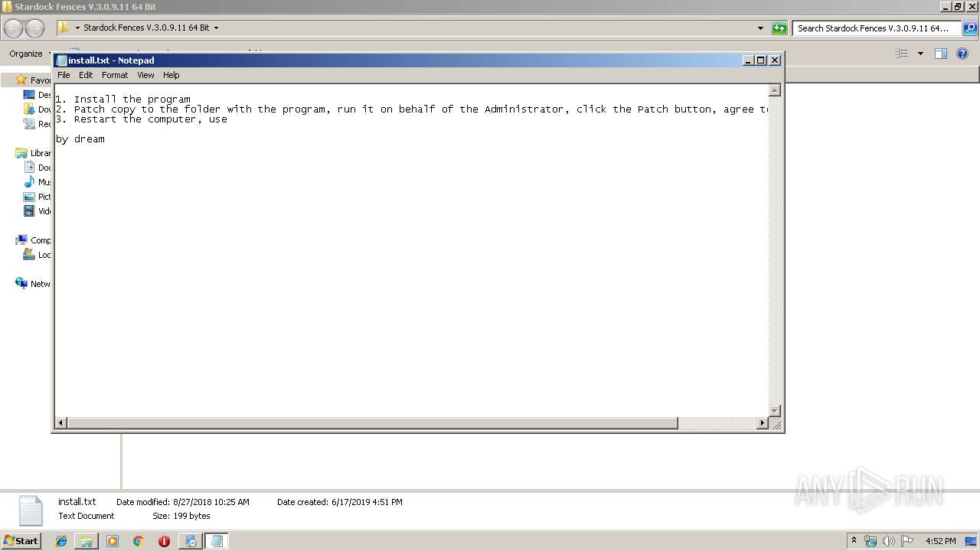The width and height of the screenshot is (980, 551).
Task: Click the Search Stardock Fences input field
Action: click(876, 28)
